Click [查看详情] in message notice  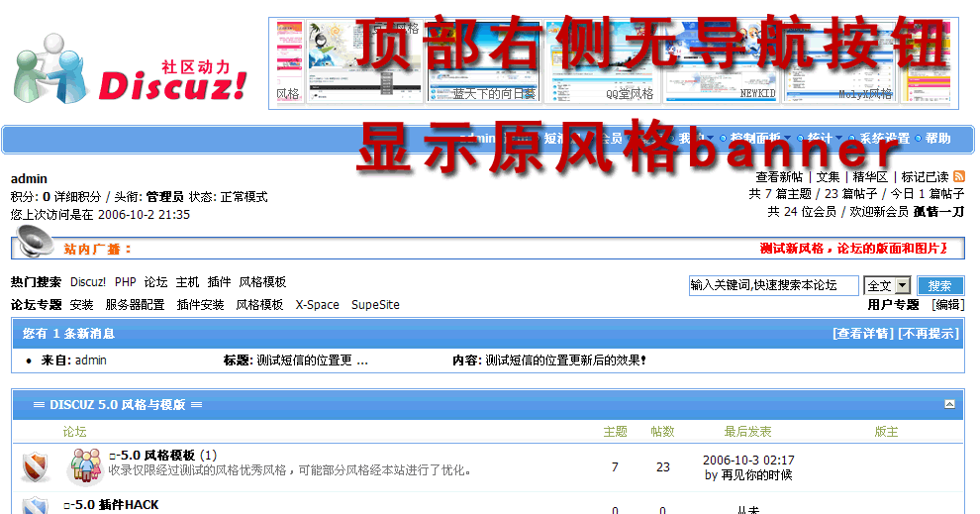[x=863, y=334]
